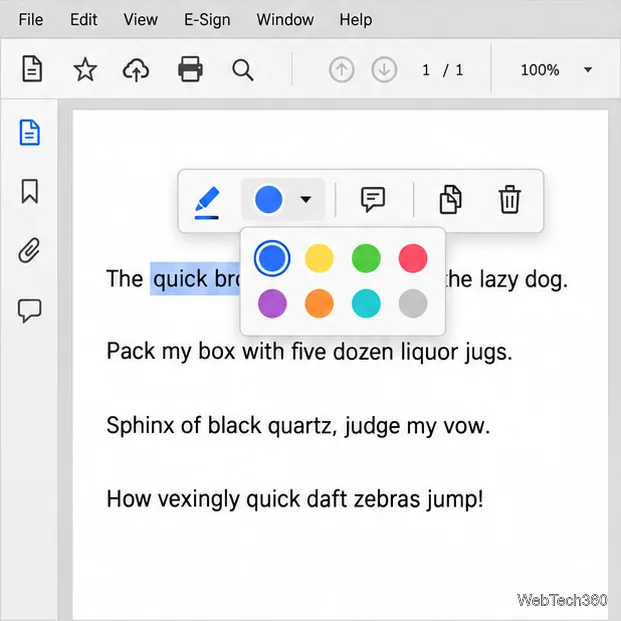Screen dimensions: 621x621
Task: Expand the highlight color dropdown arrow
Action: (305, 199)
